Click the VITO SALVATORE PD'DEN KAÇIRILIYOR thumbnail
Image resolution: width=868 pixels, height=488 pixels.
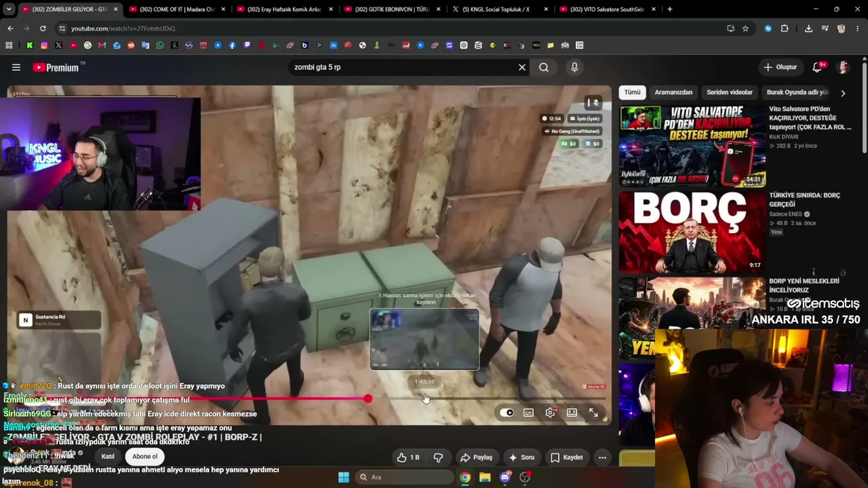pos(692,146)
